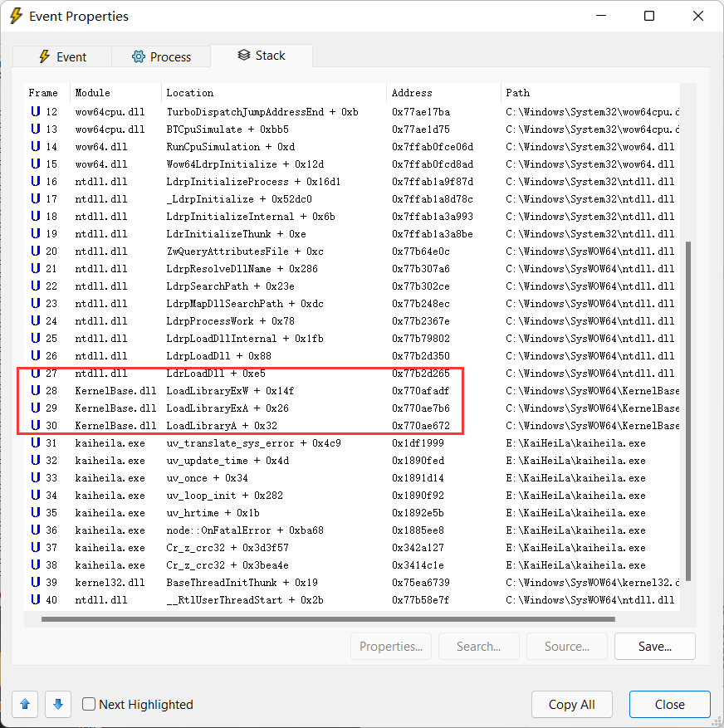The image size is (724, 728).
Task: Select the U icon of frame 28
Action: 36,390
